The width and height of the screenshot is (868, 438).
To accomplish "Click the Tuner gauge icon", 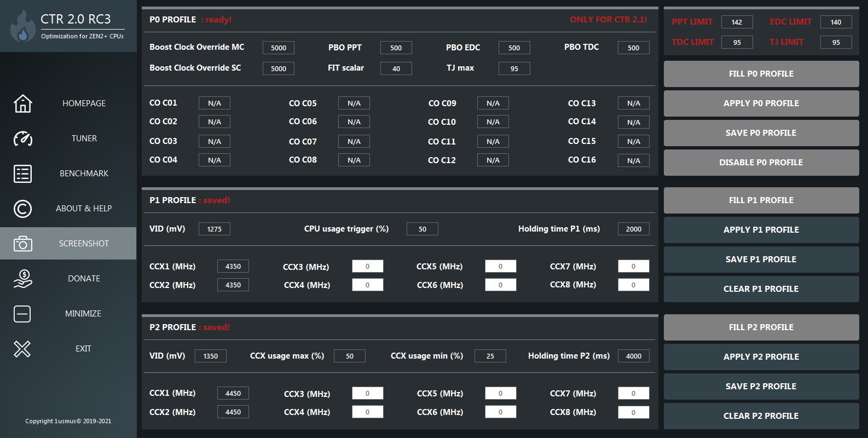I will pos(22,139).
